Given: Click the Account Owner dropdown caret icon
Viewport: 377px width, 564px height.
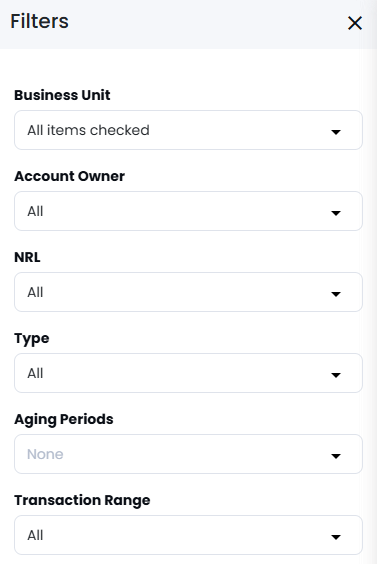Looking at the screenshot, I should [336, 213].
